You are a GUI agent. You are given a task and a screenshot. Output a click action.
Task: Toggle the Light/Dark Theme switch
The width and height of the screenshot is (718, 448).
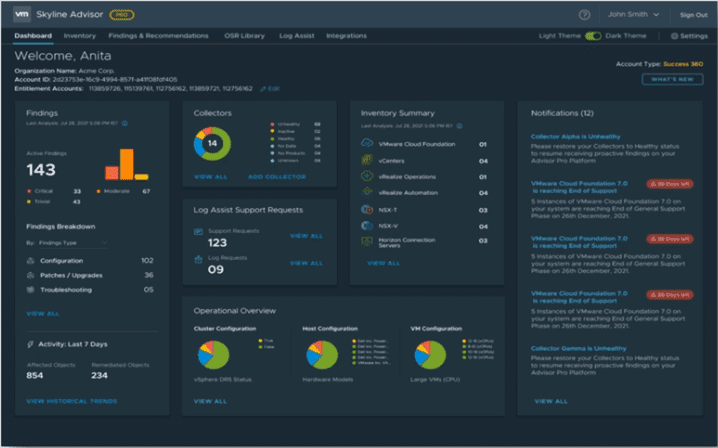click(x=593, y=36)
